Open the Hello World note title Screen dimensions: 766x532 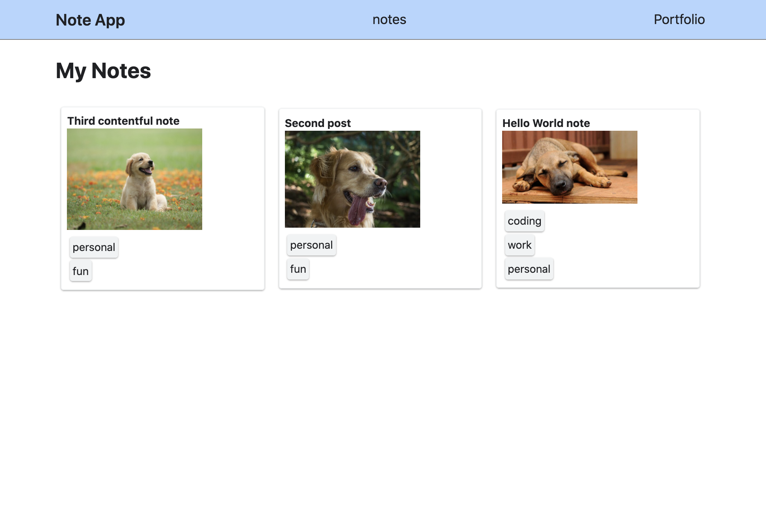click(546, 123)
